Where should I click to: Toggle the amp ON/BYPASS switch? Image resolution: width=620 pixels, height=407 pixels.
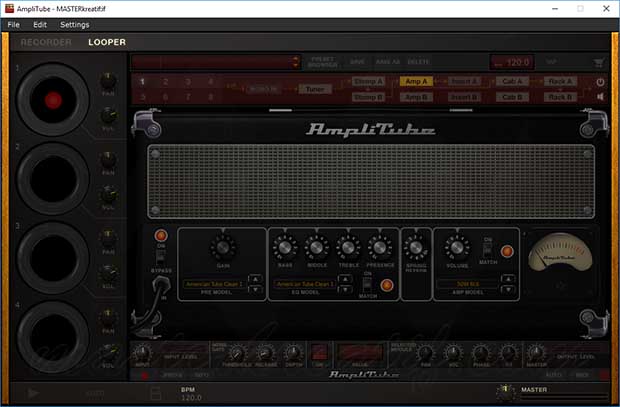(x=161, y=258)
